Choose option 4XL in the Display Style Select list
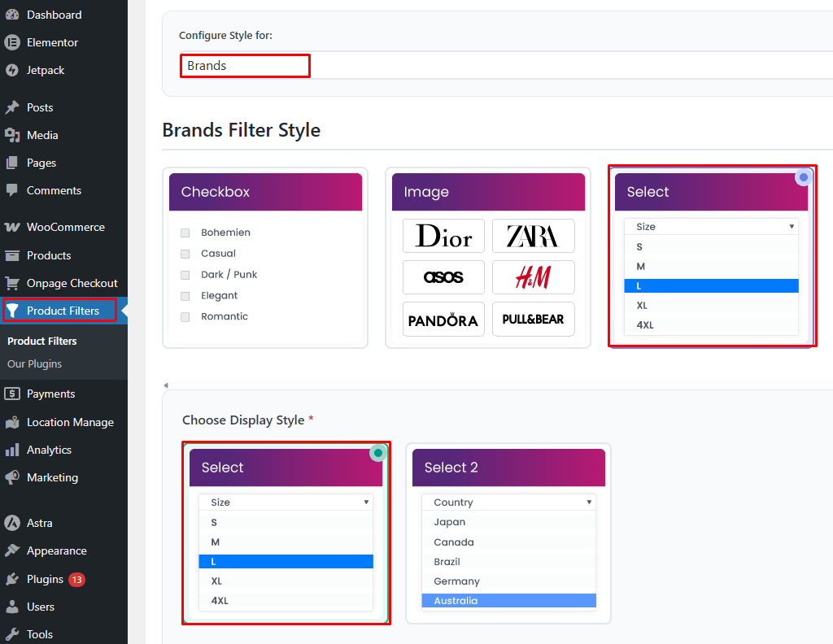 (286, 600)
